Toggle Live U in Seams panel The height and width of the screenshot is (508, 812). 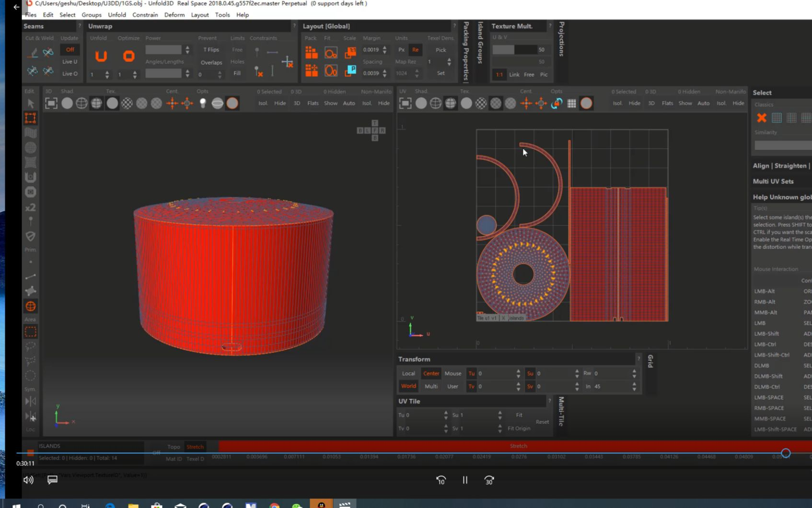[x=70, y=61]
